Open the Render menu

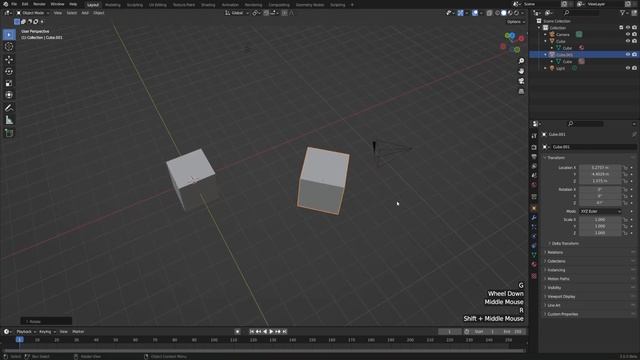(x=39, y=4)
